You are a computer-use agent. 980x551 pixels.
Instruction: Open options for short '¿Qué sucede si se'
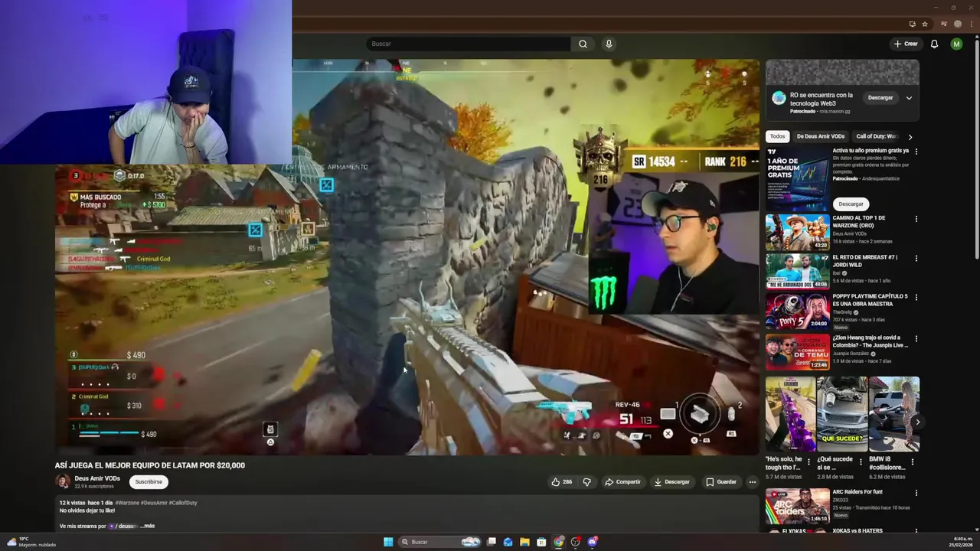click(x=861, y=462)
